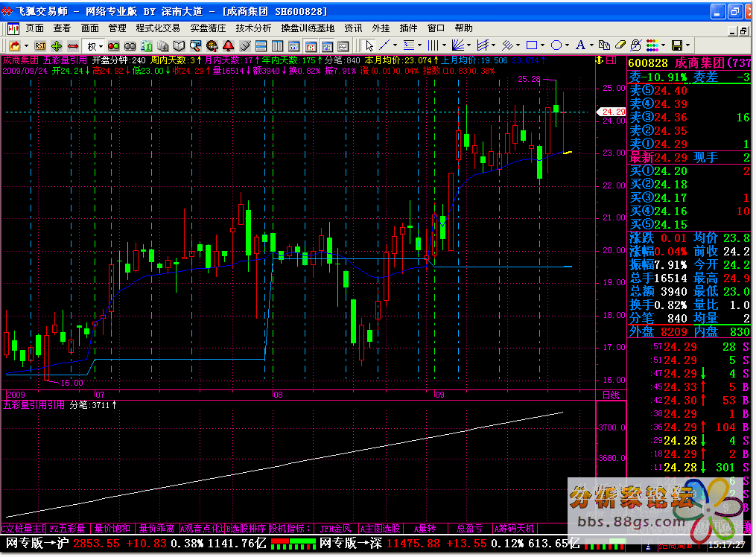Screen dimensions: 756x557
Task: Open dropdown next to open-folder icon
Action: pos(26,45)
